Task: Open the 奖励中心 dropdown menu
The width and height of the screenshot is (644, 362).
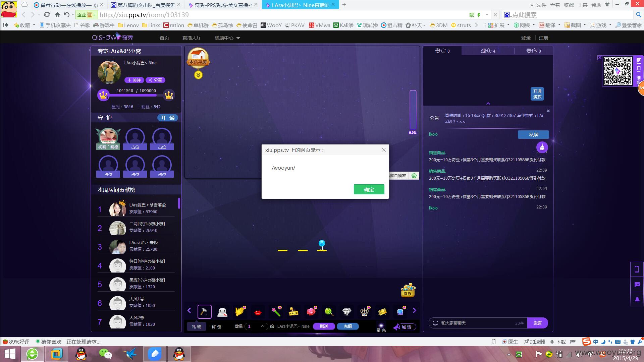Action: (x=227, y=38)
